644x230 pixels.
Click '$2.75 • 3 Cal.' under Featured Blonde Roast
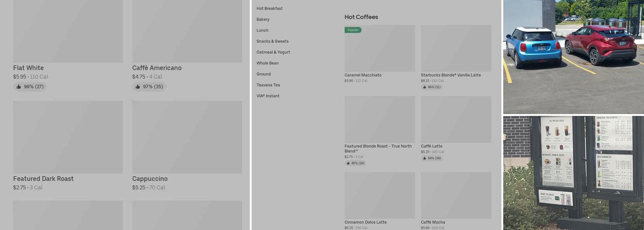pos(354,157)
